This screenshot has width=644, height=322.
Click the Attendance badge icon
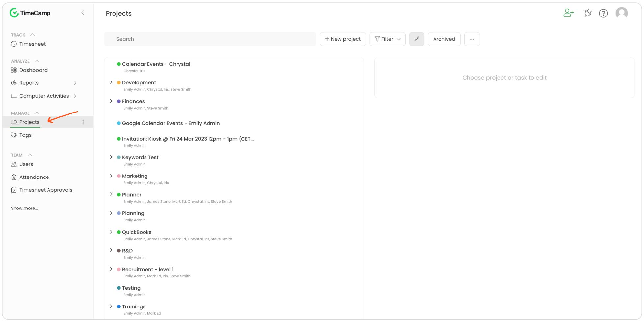[x=14, y=177]
